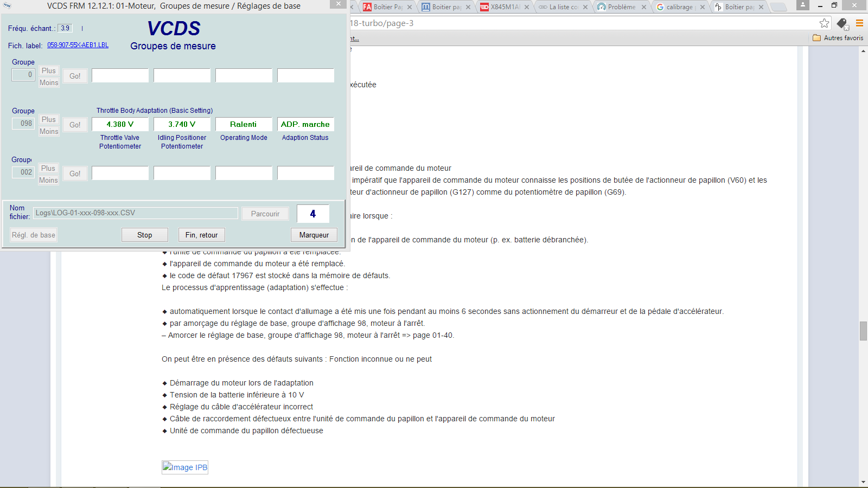This screenshot has height=488, width=868.
Task: Open the Autres favoris folder
Action: pos(837,37)
